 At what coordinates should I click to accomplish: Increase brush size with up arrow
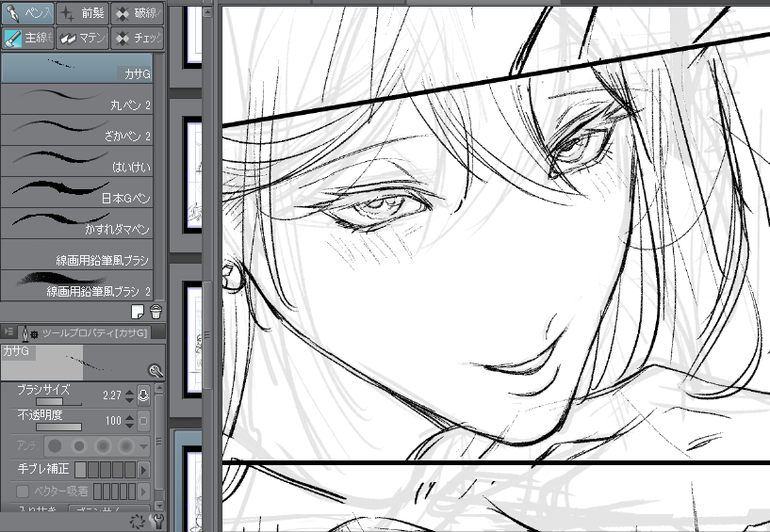(130, 392)
